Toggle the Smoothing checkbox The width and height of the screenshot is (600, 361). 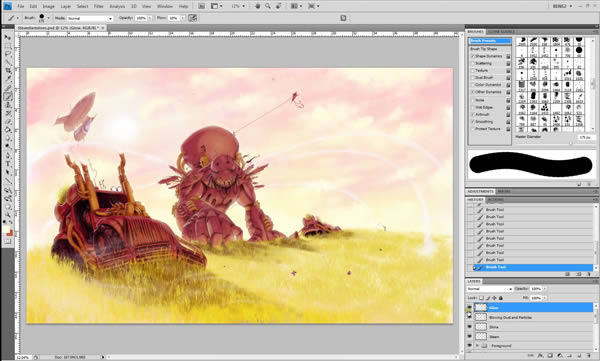pos(473,122)
